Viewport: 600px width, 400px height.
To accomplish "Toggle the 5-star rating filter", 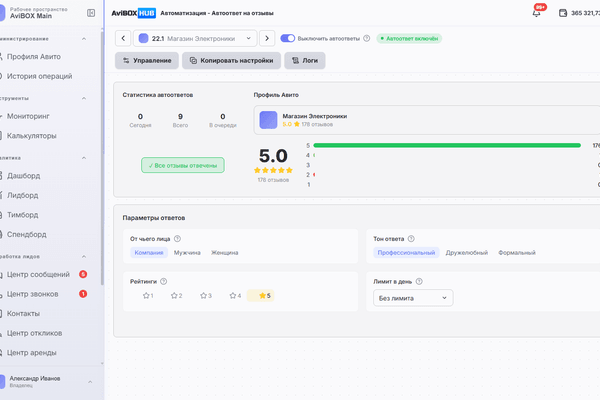I will tap(261, 296).
